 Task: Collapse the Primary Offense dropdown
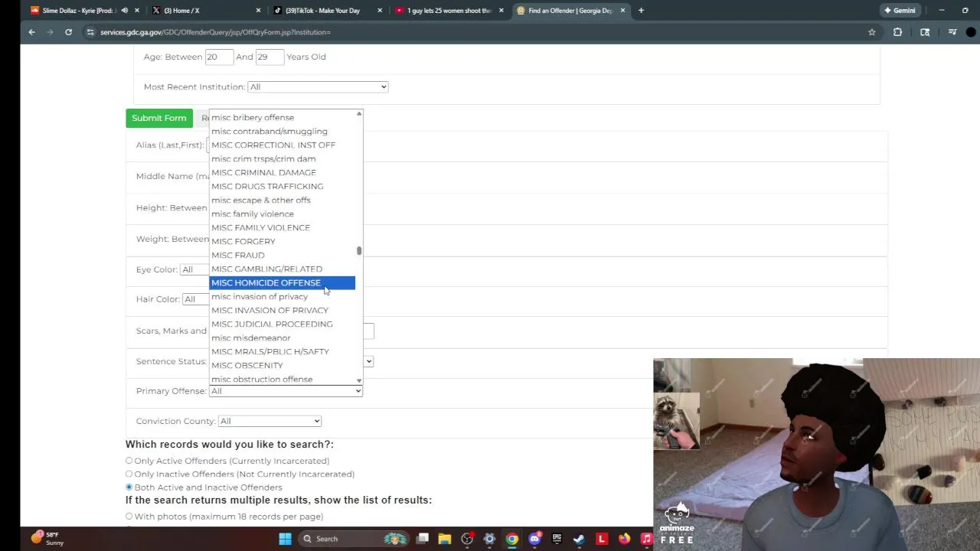286,391
